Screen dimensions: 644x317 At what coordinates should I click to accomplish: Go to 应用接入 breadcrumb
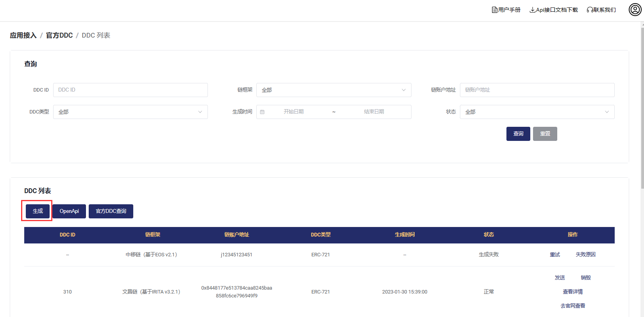point(23,35)
